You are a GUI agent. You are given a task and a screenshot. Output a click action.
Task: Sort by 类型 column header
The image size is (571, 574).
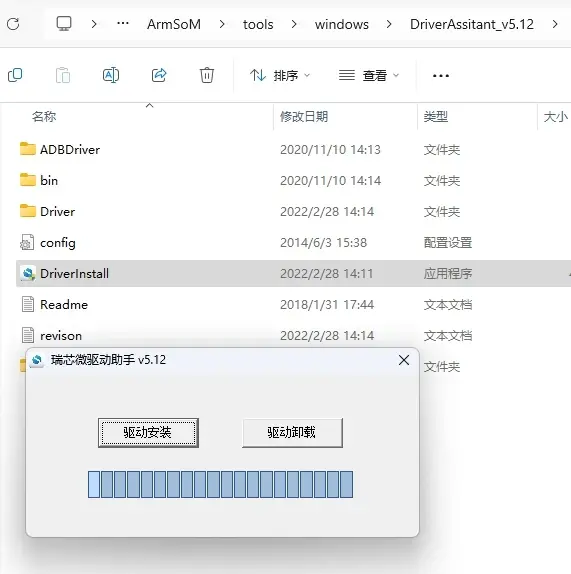(436, 117)
